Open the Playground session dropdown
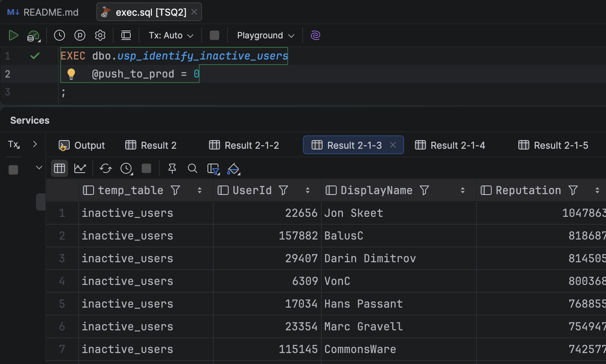This screenshot has width=606, height=364. (x=265, y=35)
